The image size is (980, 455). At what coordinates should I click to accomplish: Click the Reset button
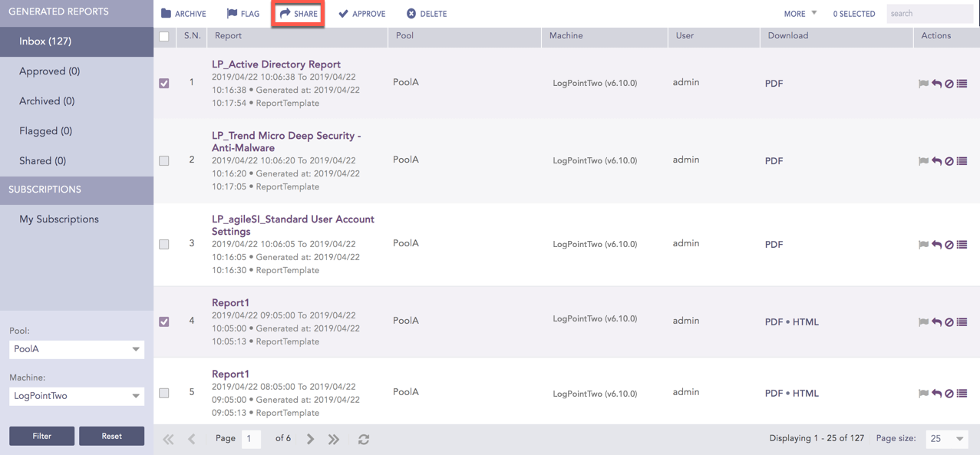point(111,436)
